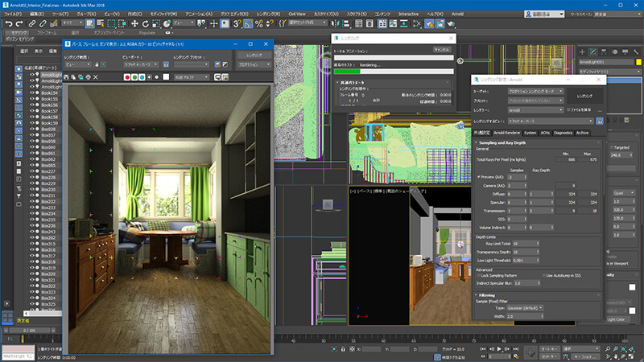Screen dimensions: 644x362
Task: Open the Target render mode dropdown
Action: (535, 91)
